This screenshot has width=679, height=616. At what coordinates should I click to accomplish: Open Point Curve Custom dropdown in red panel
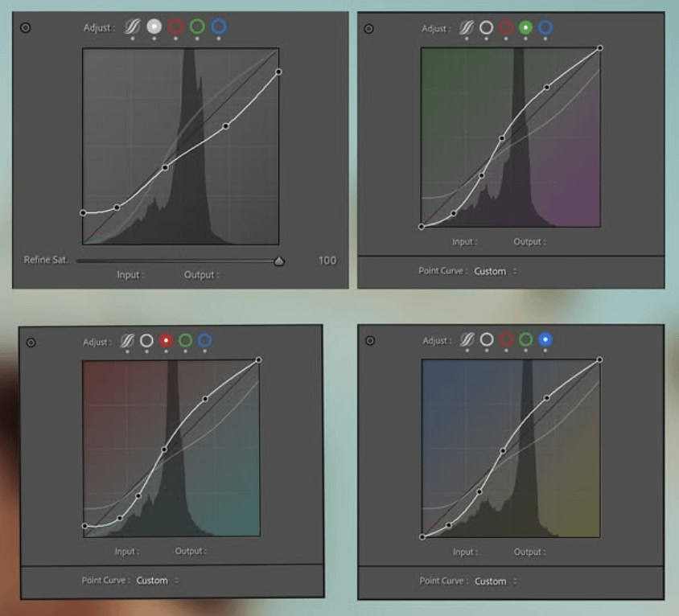(157, 581)
